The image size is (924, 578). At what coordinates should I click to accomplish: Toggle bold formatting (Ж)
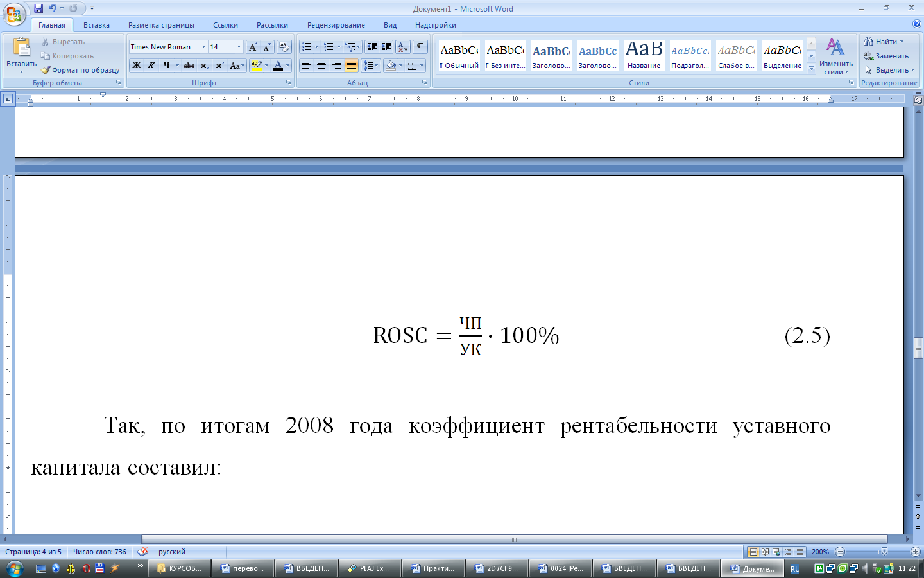(137, 66)
